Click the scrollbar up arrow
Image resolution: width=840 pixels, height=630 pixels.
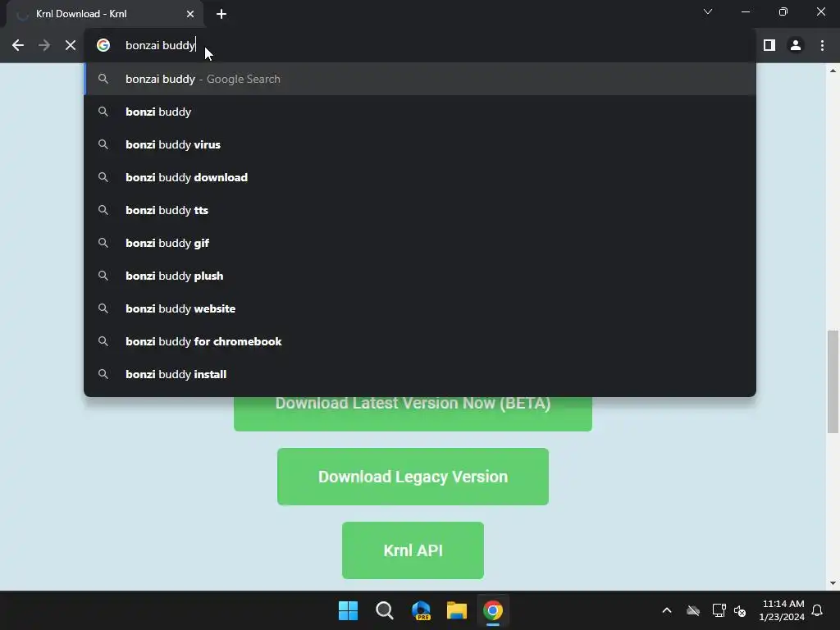point(833,71)
